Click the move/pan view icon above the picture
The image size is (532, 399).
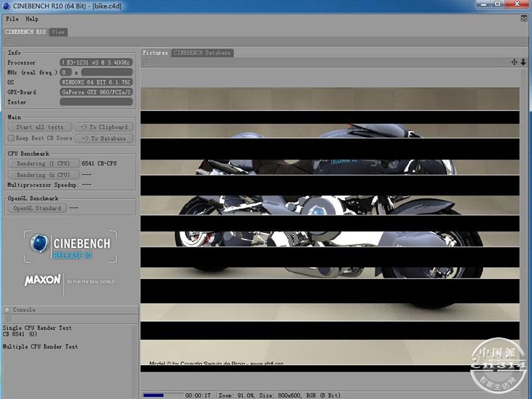tap(514, 62)
